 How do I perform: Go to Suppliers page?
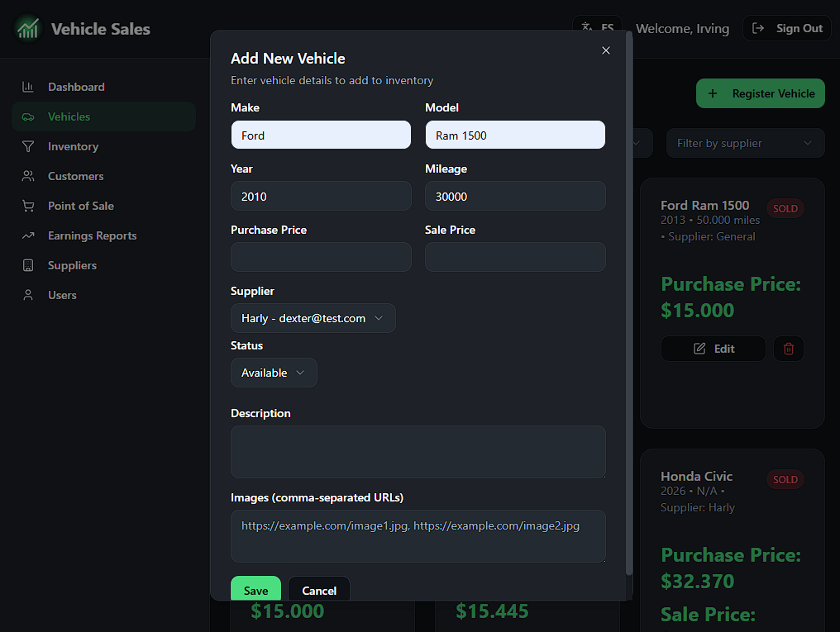(104, 265)
